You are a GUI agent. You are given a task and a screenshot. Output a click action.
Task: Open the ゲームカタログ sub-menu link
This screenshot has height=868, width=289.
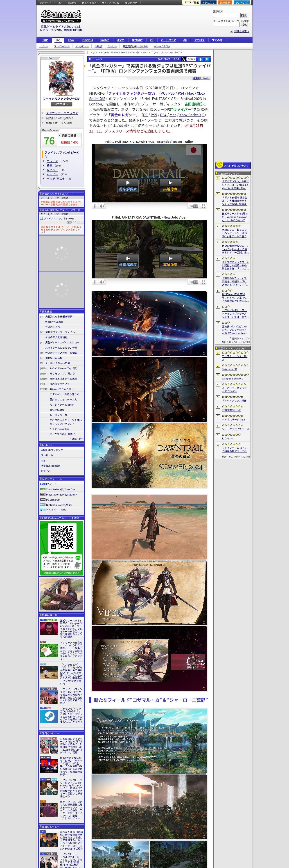click(x=162, y=46)
